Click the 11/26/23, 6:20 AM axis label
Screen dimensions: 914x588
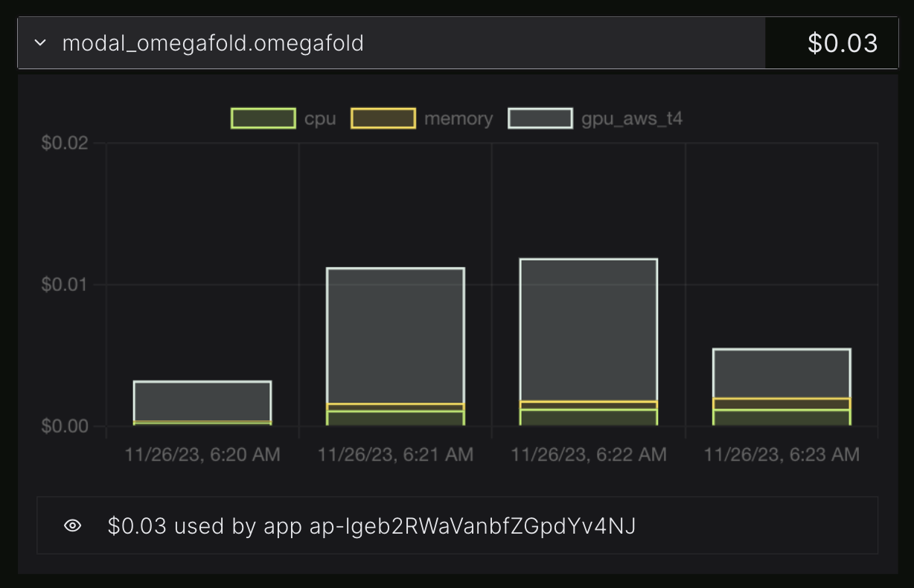[202, 454]
